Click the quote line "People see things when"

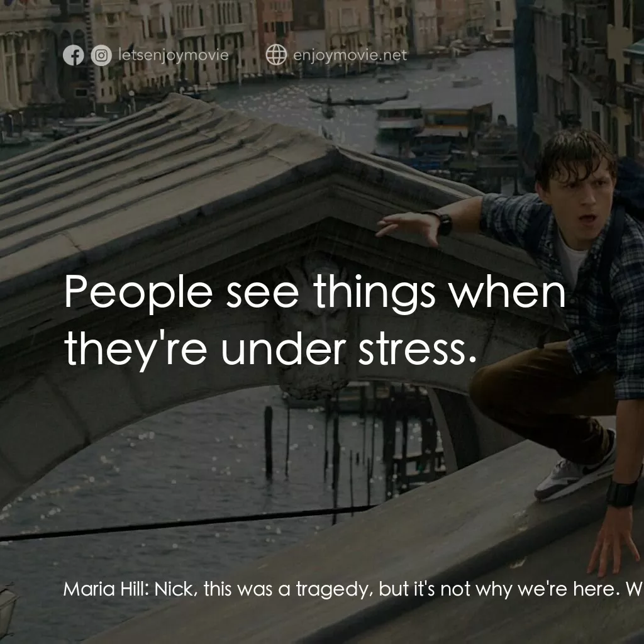point(314,292)
